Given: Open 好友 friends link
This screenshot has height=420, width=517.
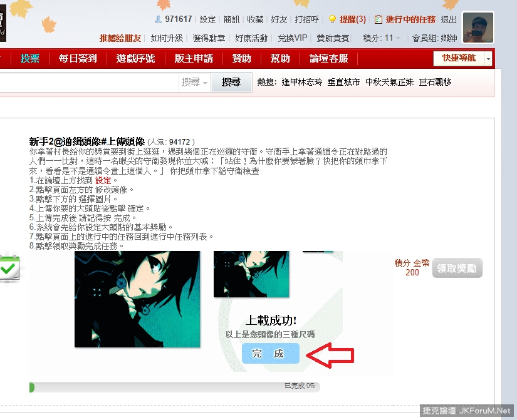Looking at the screenshot, I should point(279,19).
